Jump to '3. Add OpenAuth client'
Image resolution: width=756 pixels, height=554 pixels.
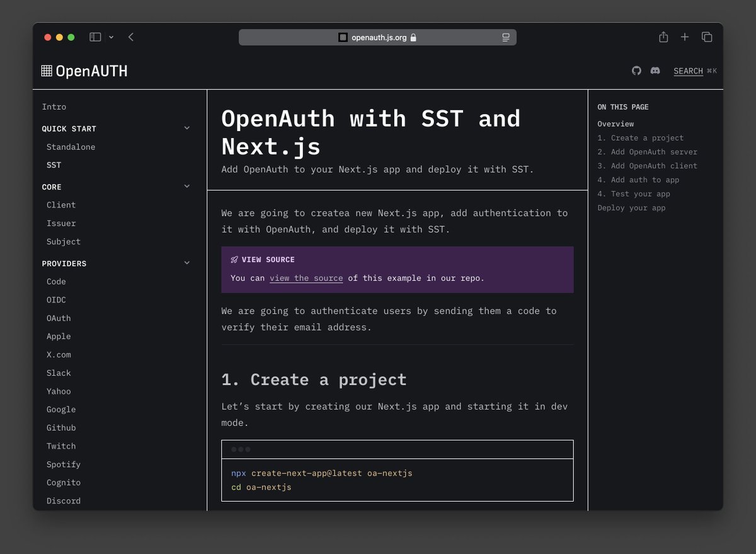tap(647, 166)
